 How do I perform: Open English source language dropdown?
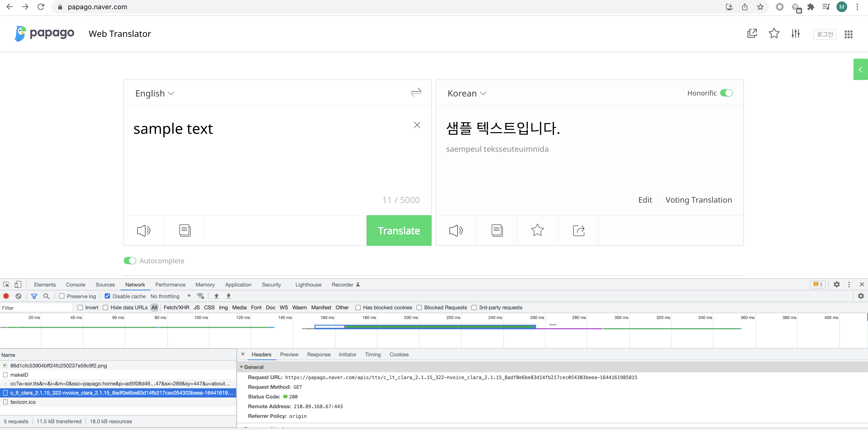(x=154, y=93)
